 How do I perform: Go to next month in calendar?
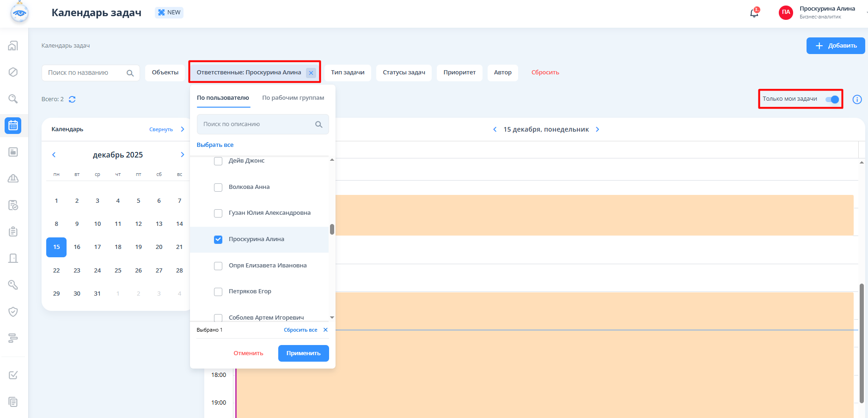click(182, 155)
